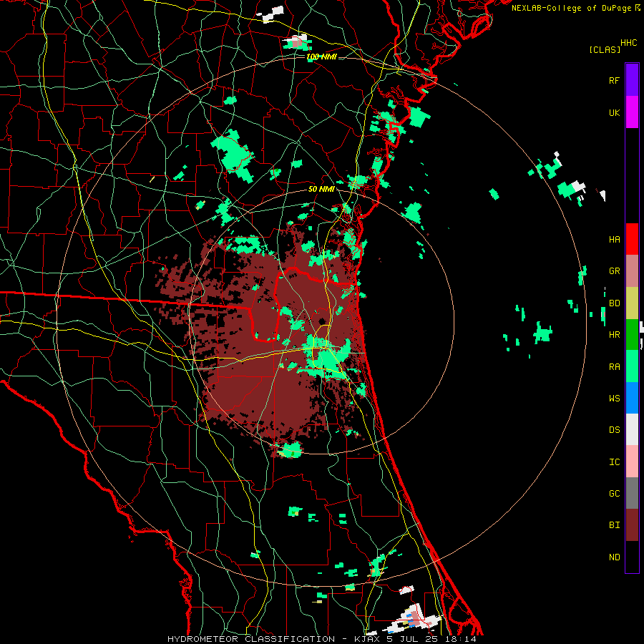This screenshot has width=644, height=644.
Task: Select the GC gray legend swatch
Action: pyautogui.click(x=632, y=493)
